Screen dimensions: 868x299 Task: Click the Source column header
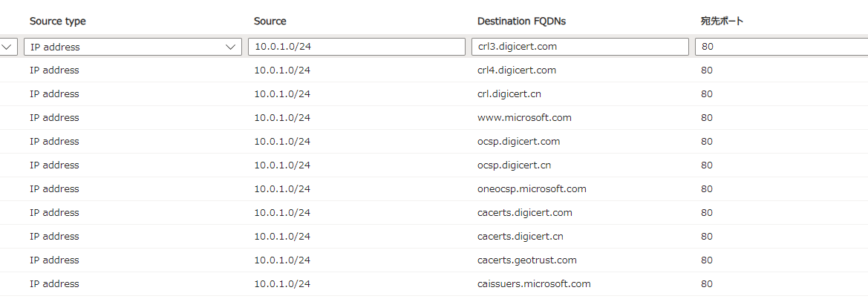(x=270, y=22)
